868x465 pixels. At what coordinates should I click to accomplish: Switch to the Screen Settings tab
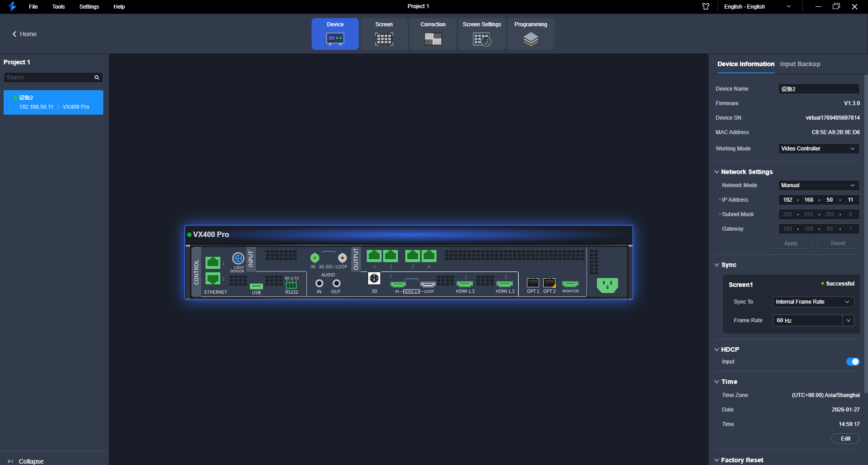[482, 34]
